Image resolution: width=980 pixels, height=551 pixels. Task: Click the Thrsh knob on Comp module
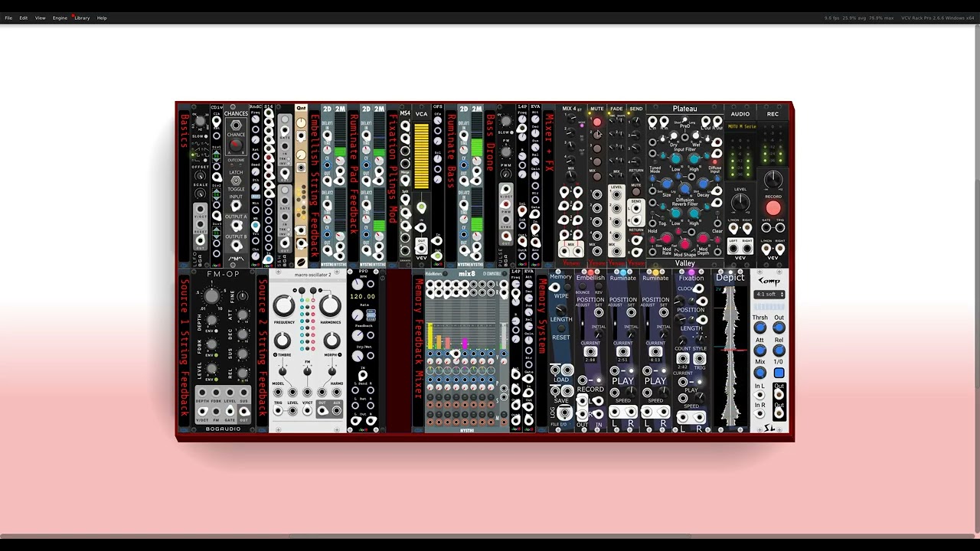point(760,328)
